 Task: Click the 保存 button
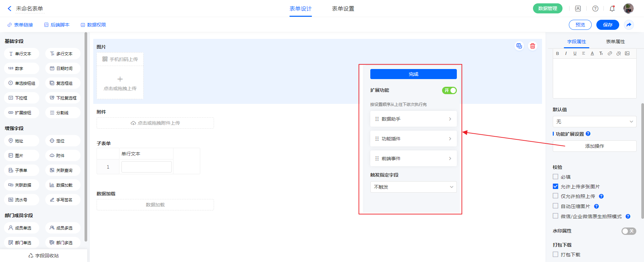pyautogui.click(x=607, y=25)
